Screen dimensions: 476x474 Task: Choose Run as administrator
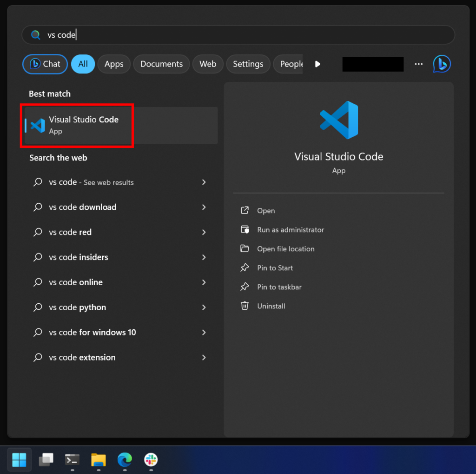(x=291, y=230)
